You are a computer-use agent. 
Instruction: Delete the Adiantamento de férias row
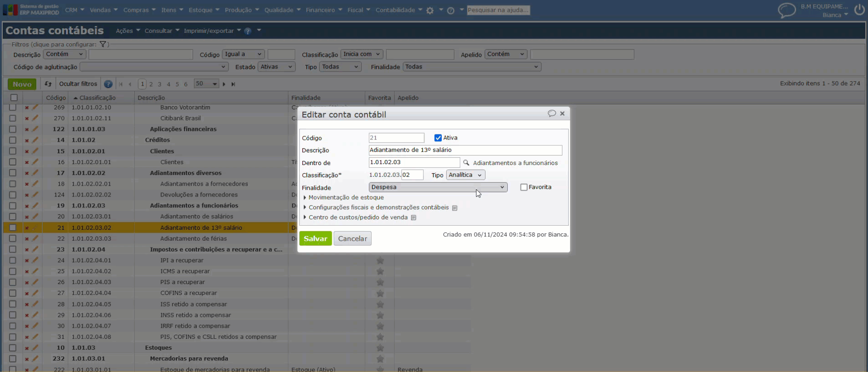click(26, 238)
